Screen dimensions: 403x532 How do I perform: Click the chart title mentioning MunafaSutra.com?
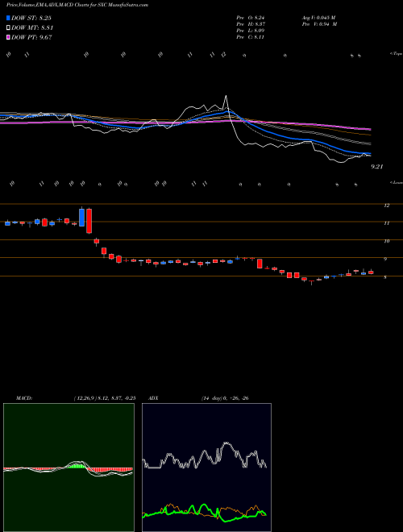(x=77, y=6)
